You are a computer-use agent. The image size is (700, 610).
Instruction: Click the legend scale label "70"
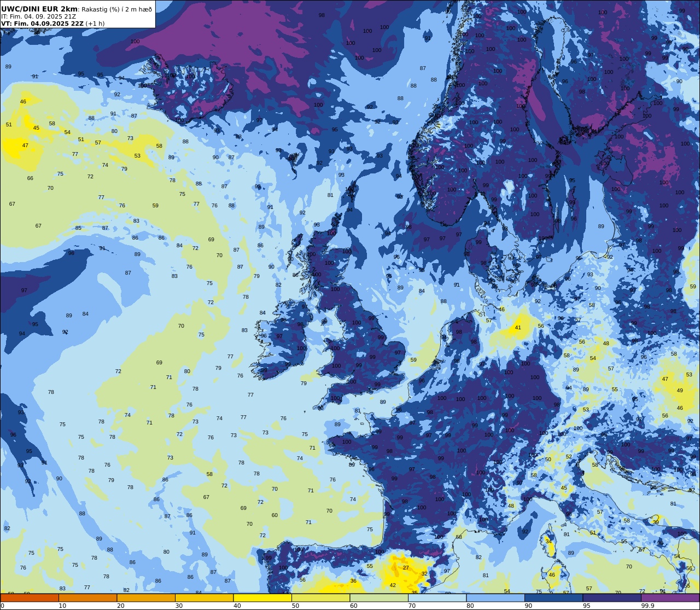412,606
